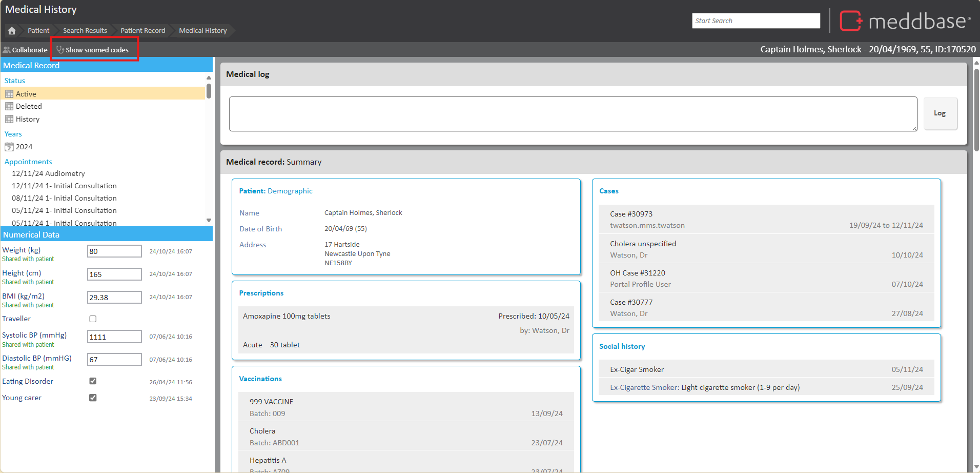Screen dimensions: 980x473
Task: Click the Start Search field
Action: pyautogui.click(x=756, y=21)
